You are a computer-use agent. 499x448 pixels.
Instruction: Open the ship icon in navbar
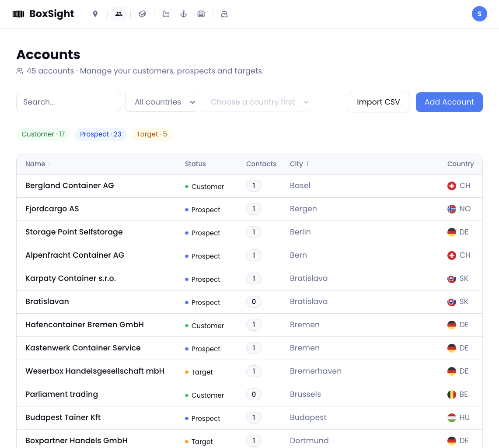(x=224, y=14)
